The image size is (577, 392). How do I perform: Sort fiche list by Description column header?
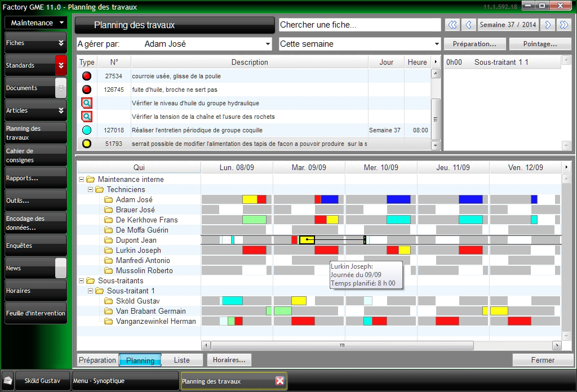click(250, 62)
